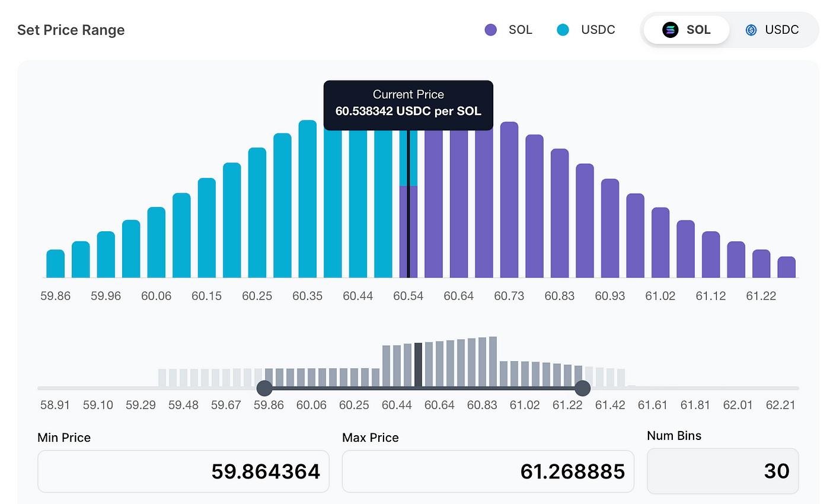
Task: Expand the Current Price tooltip
Action: (x=408, y=105)
